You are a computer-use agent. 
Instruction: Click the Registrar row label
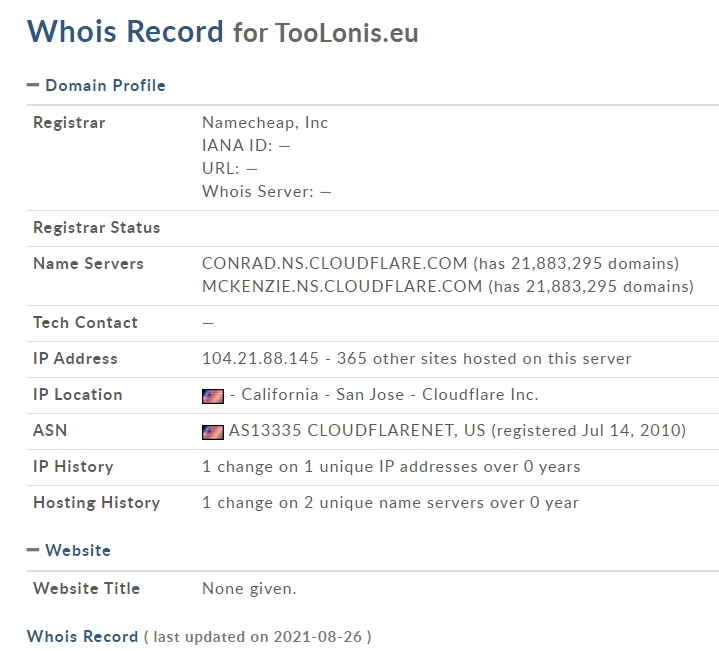[x=69, y=122]
